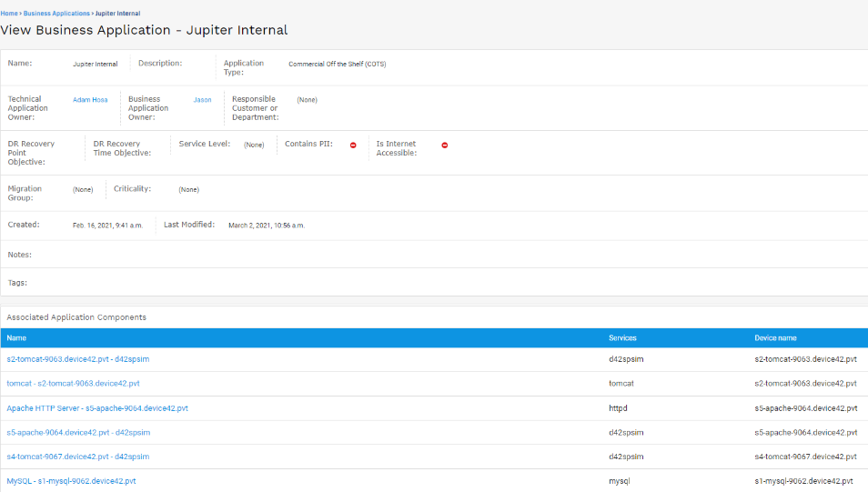Select device name in Apache HTTP Server row
The width and height of the screenshot is (868, 492).
tap(805, 408)
